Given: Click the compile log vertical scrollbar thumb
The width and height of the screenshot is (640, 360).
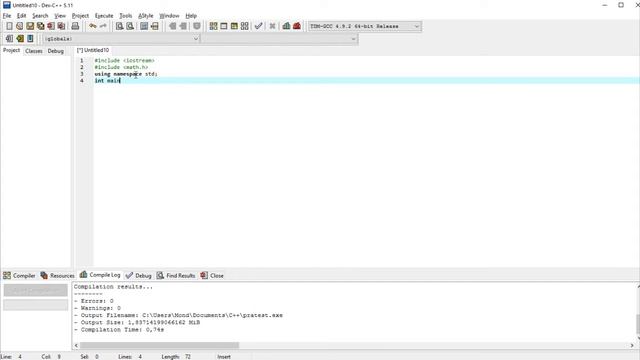Looking at the screenshot, I should pos(638,324).
